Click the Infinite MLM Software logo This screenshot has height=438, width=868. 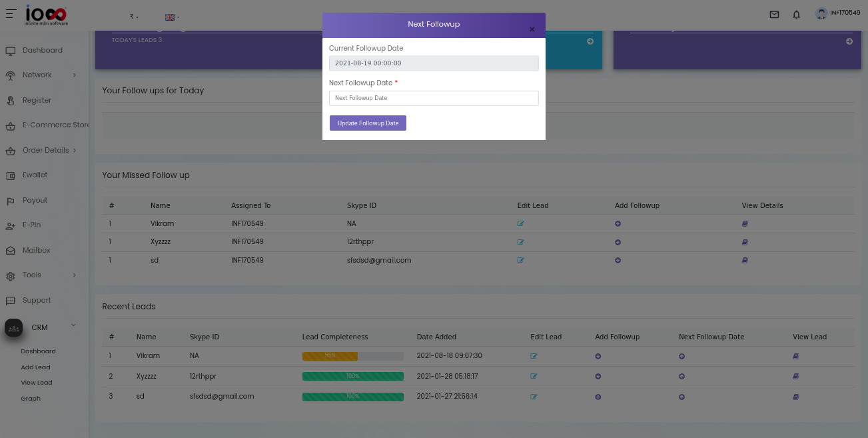(47, 15)
